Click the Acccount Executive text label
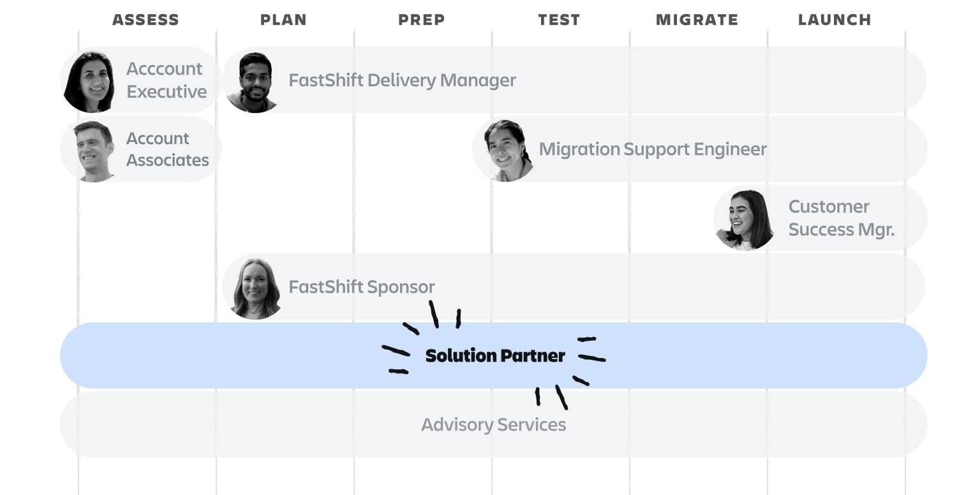Viewport: 980px width, 495px height. [166, 80]
